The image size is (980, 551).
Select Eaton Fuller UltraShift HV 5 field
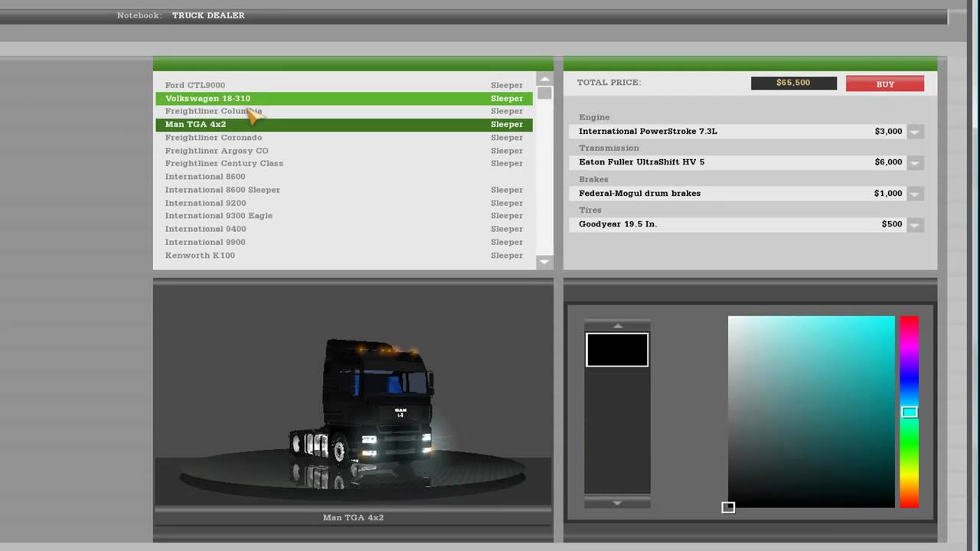click(737, 162)
